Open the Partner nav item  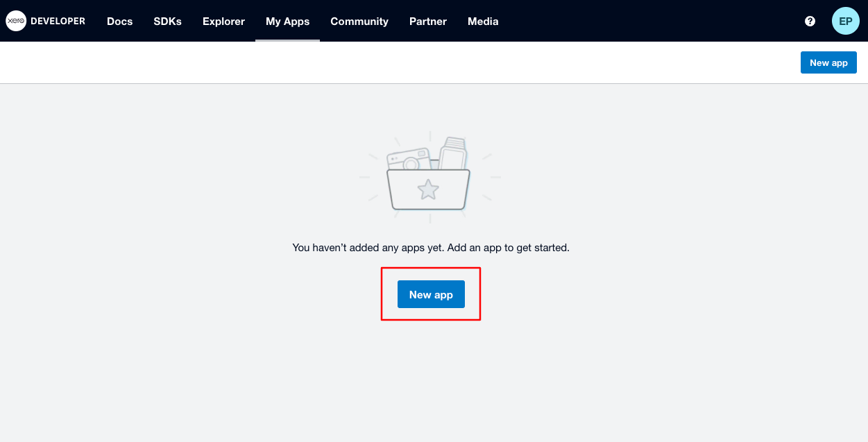[x=428, y=21]
